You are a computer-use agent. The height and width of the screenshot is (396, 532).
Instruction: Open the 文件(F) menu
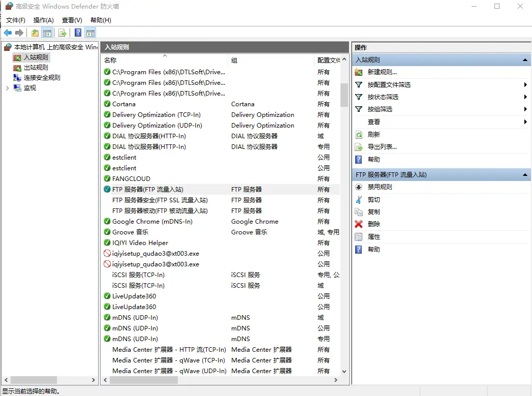click(16, 20)
